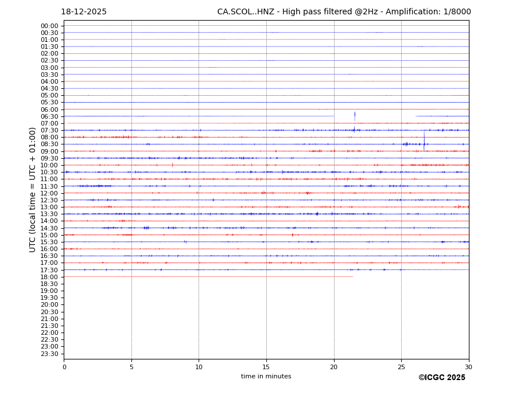Select the 18:00 time row label
This screenshot has height=399, width=532.
[x=49, y=277]
